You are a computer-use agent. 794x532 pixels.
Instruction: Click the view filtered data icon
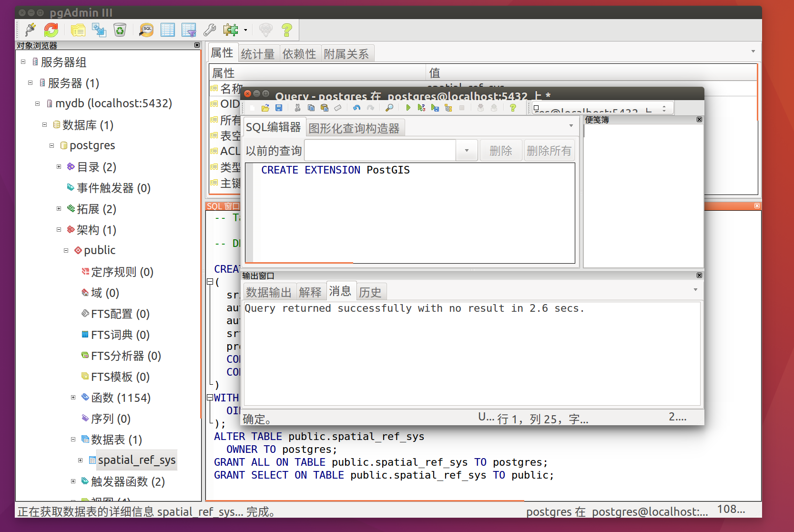[x=189, y=30]
